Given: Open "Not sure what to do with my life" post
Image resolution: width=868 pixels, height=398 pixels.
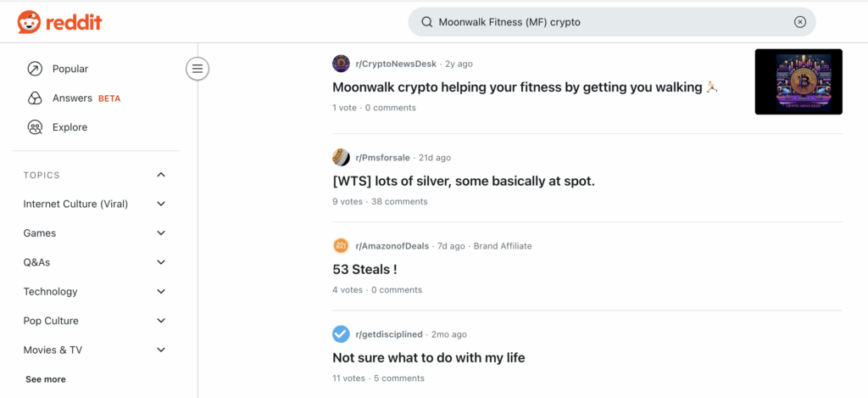Looking at the screenshot, I should (428, 357).
